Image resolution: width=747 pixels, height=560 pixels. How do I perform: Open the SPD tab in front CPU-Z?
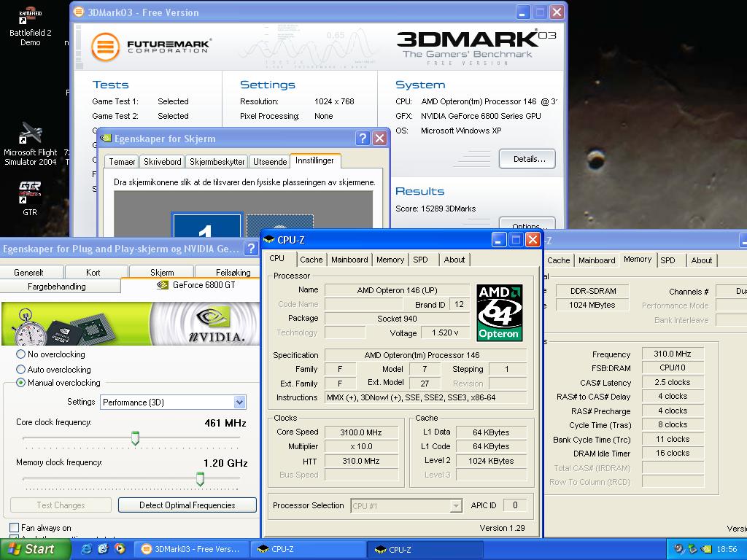click(x=420, y=260)
